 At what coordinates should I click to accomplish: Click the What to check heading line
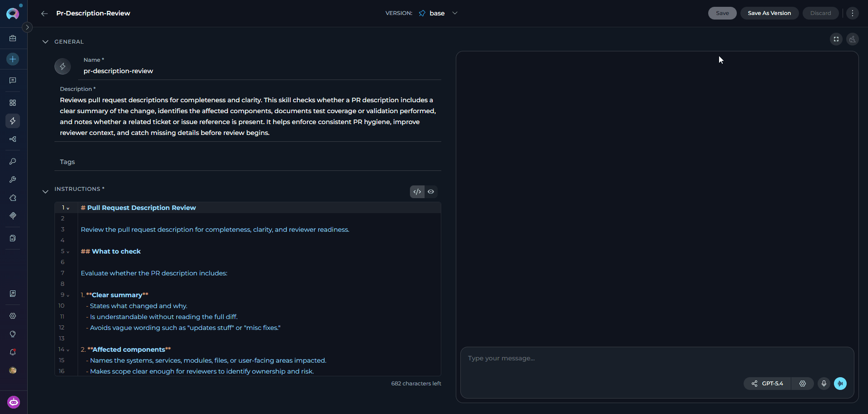click(111, 251)
